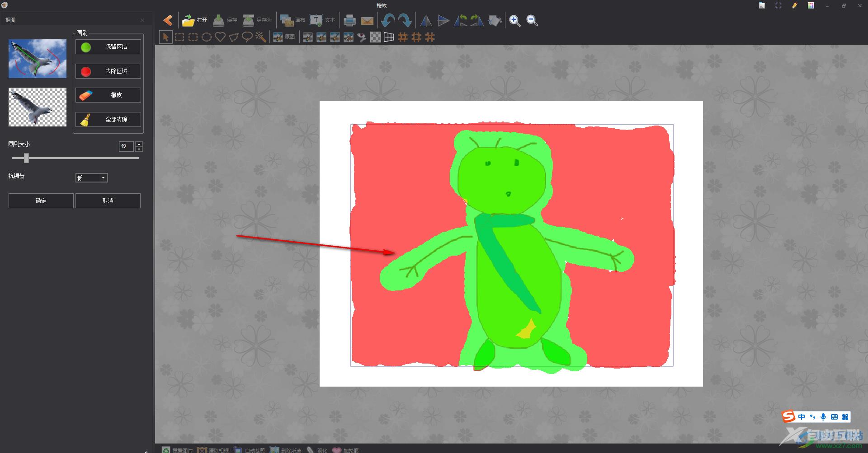868x453 pixels.
Task: Decrease brush size with down stepper
Action: click(x=139, y=149)
